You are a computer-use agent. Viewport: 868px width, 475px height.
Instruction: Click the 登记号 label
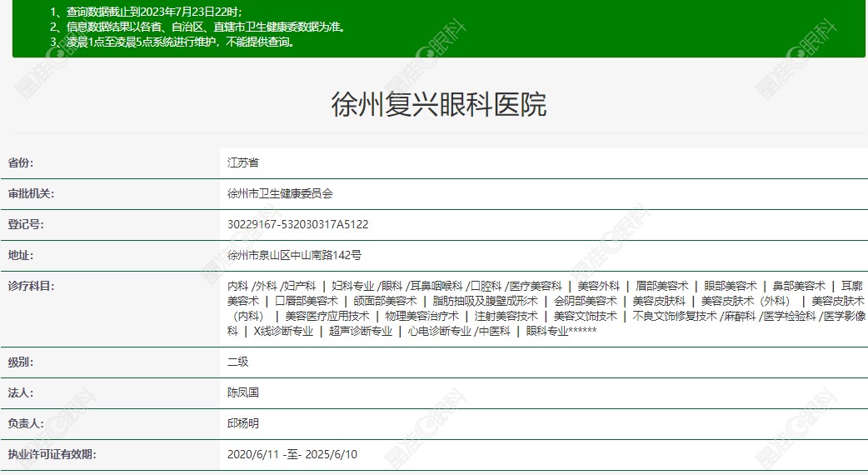point(26,224)
